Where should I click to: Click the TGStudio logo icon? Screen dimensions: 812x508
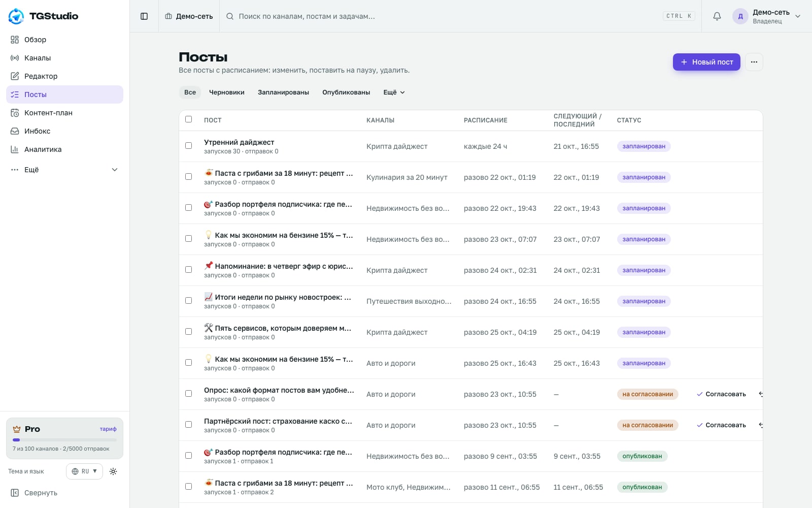coord(16,16)
